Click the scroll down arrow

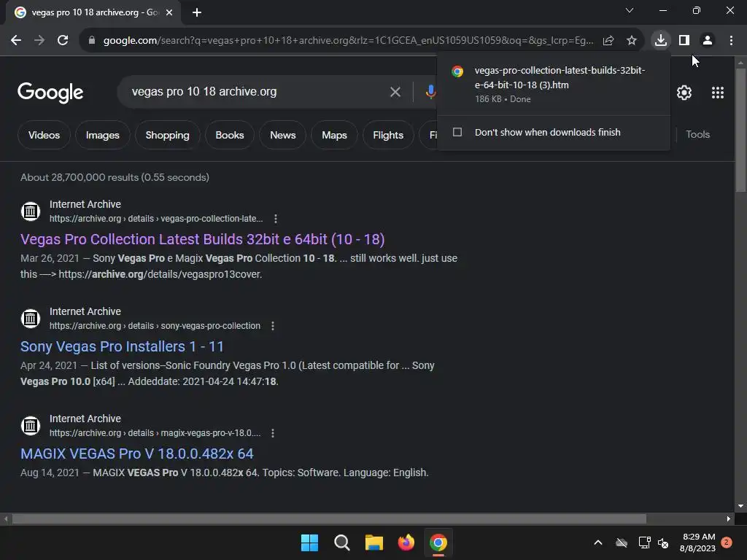click(x=740, y=506)
